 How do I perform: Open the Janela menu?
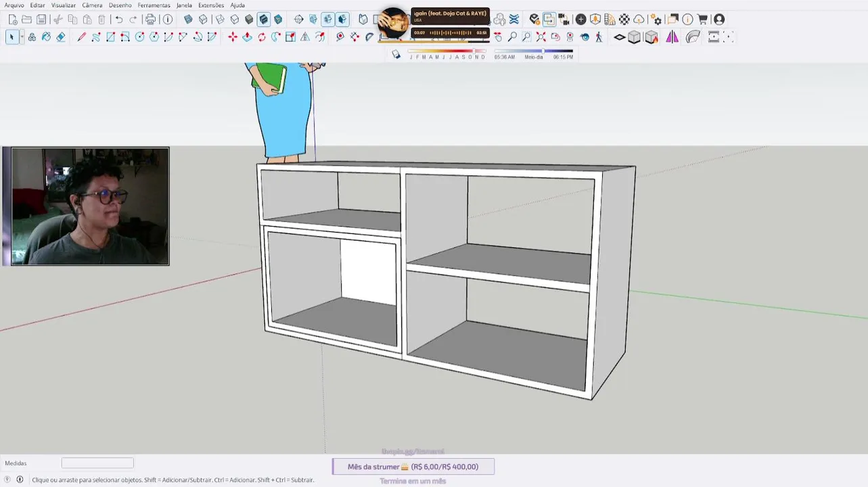coord(185,5)
